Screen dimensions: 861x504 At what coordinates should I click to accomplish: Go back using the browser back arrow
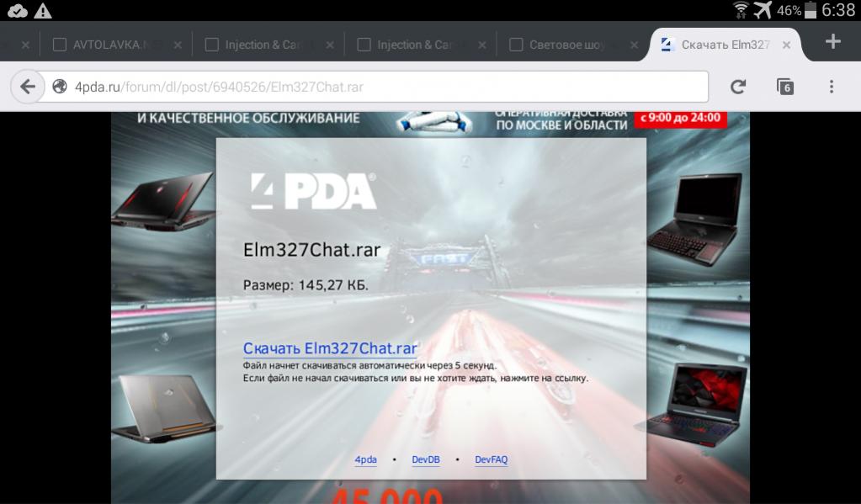click(28, 87)
